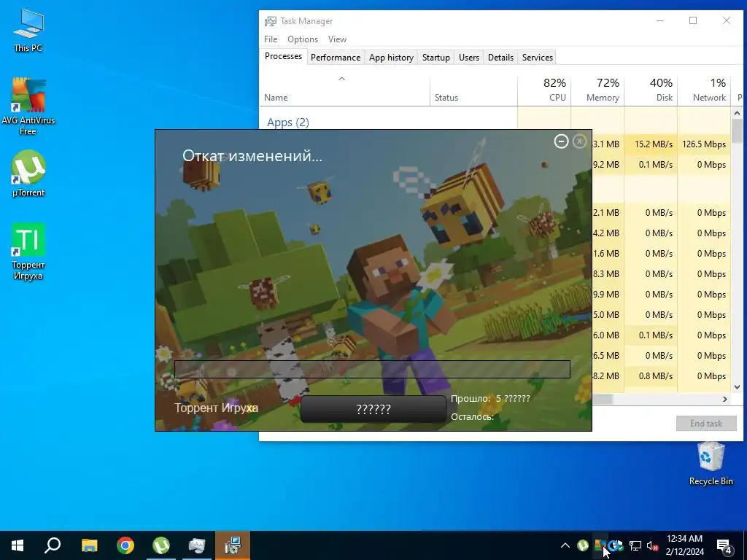Select the Processes tab

[283, 56]
